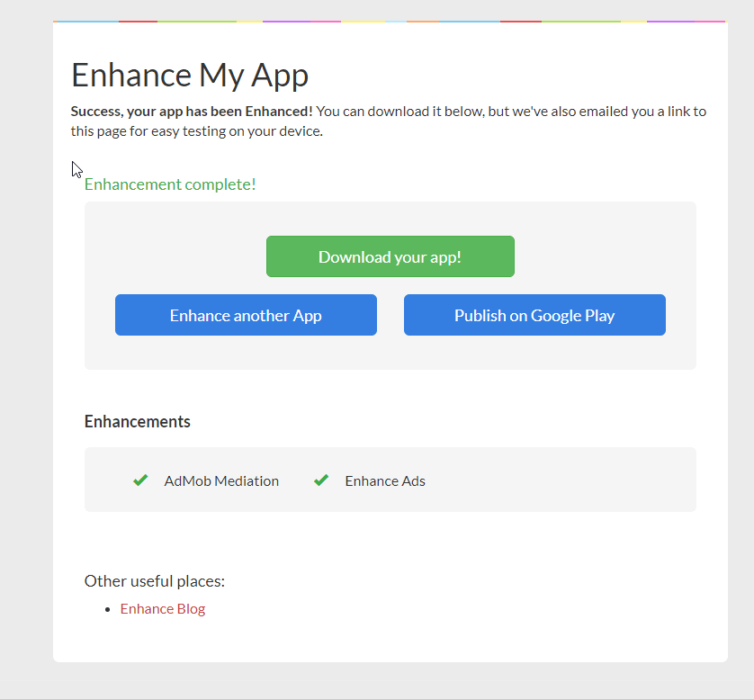Click the Enhancements section header
The width and height of the screenshot is (754, 700).
[137, 421]
